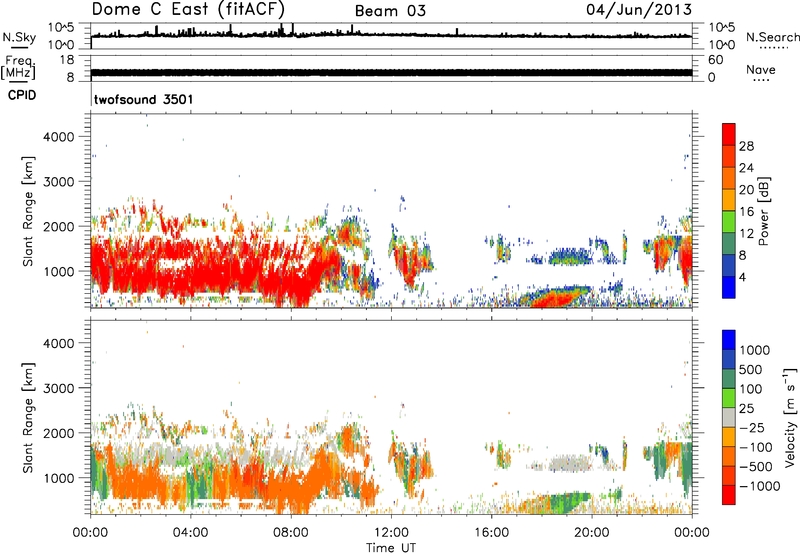Click the 3000 km tick on power panel
This screenshot has width=800, height=554.
tap(59, 182)
